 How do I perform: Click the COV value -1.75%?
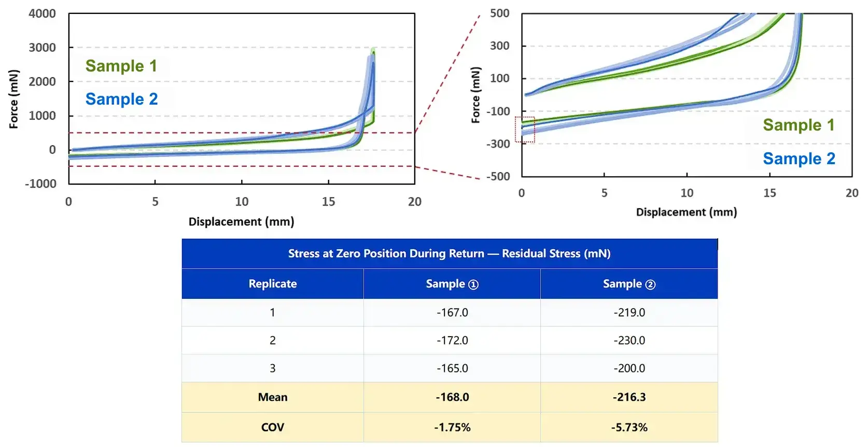(x=452, y=427)
